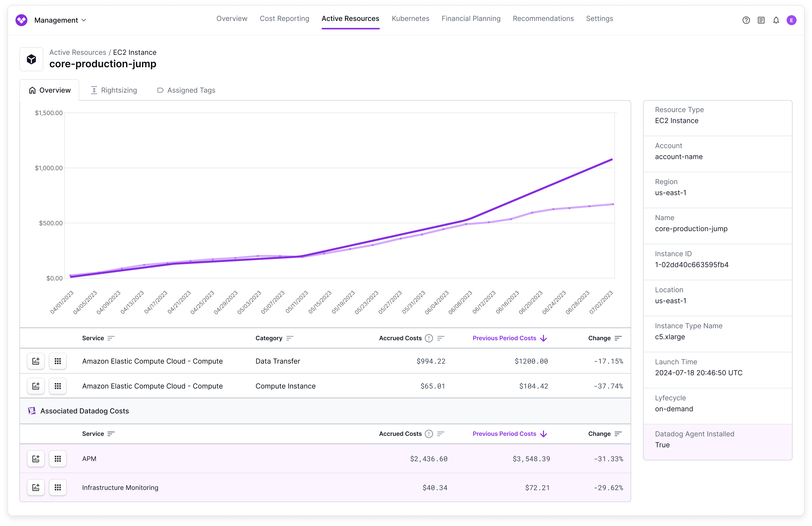Switch to the Rightsizing tab
Screen dimensions: 812x526
114,90
